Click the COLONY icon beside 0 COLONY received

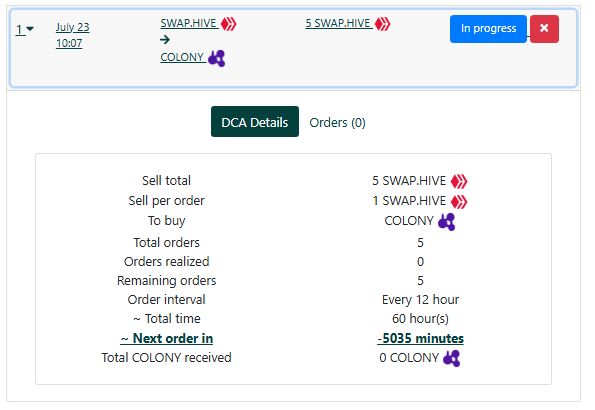[x=452, y=358]
